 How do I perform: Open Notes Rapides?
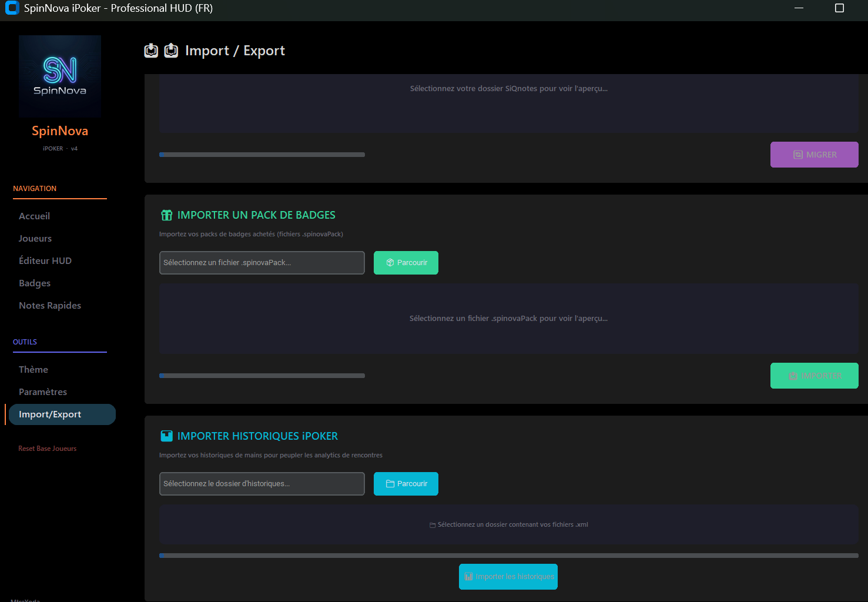click(50, 305)
